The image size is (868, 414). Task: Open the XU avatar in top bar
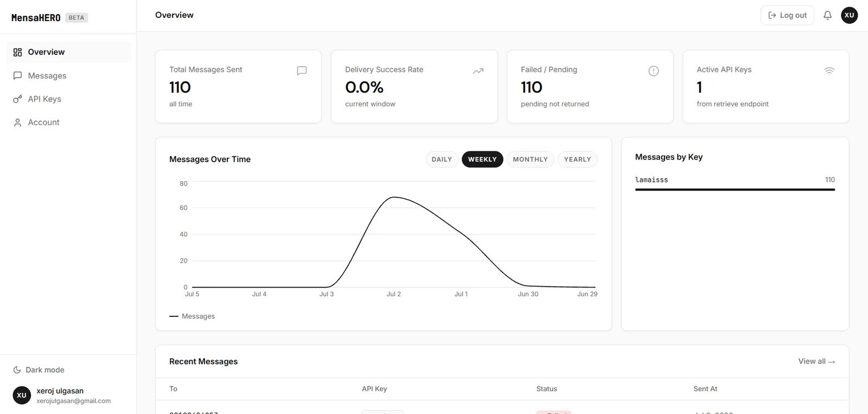click(x=850, y=15)
